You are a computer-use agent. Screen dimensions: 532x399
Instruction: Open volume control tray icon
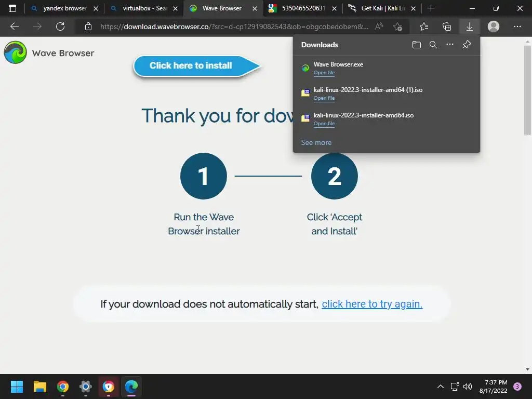click(468, 387)
